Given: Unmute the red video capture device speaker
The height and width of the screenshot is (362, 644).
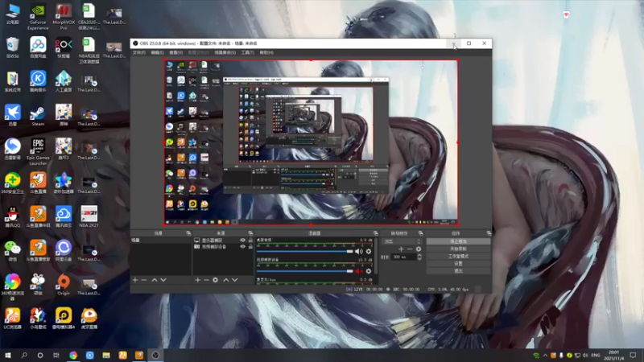Looking at the screenshot, I should 358,271.
